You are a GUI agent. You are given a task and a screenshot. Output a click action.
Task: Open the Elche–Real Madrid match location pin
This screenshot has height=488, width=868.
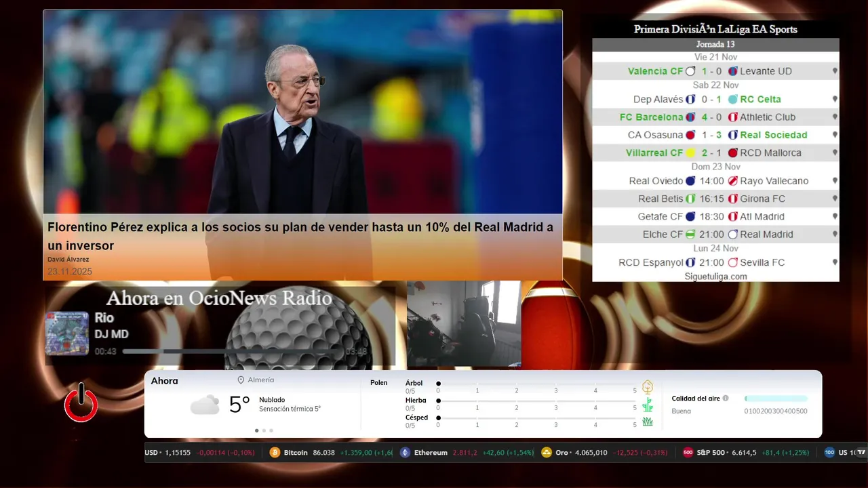835,235
